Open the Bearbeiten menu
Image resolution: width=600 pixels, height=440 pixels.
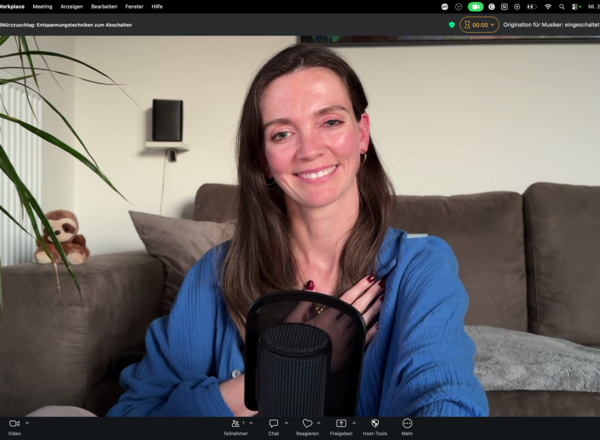click(104, 7)
